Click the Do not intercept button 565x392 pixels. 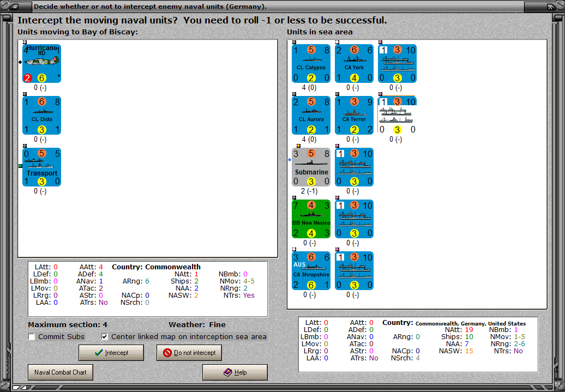[189, 353]
